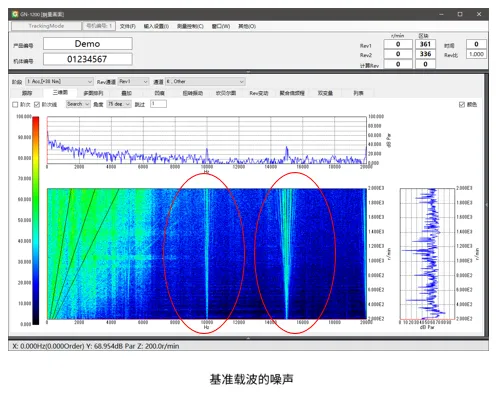This screenshot has width=501, height=393.
Task: Click the rainbow dB color scale bar
Action: pos(36,220)
